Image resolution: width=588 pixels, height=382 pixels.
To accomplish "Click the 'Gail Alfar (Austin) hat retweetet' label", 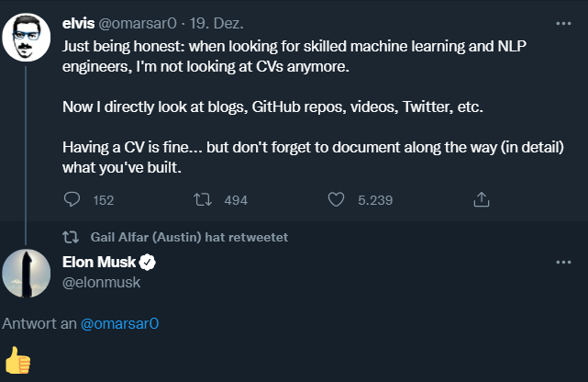I will [x=189, y=237].
